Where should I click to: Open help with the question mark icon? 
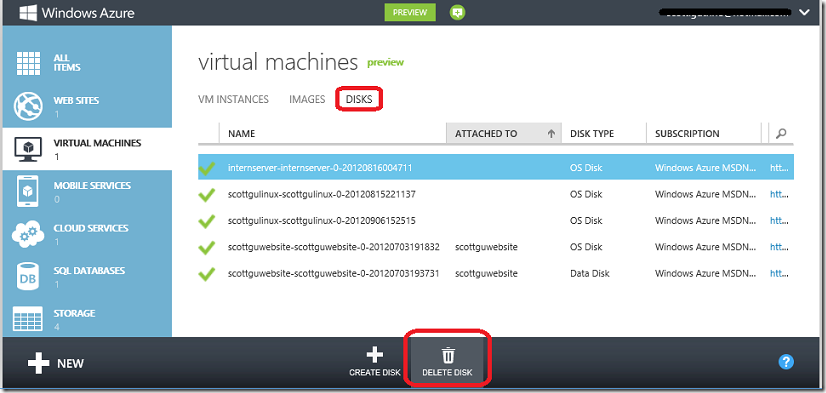786,362
